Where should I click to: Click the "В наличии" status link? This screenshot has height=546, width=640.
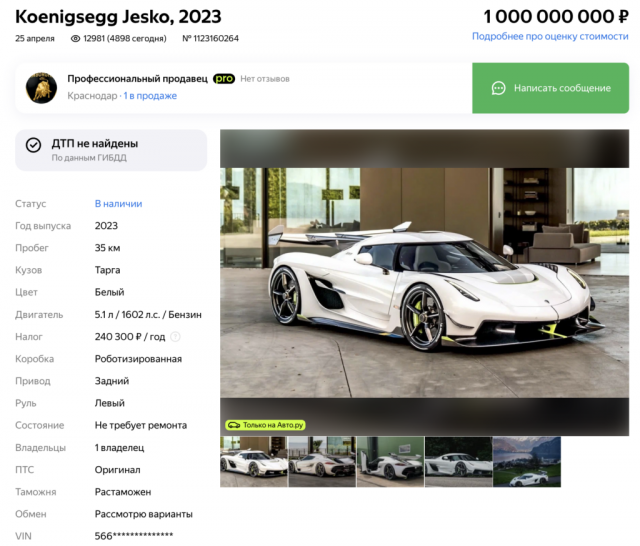(x=118, y=204)
